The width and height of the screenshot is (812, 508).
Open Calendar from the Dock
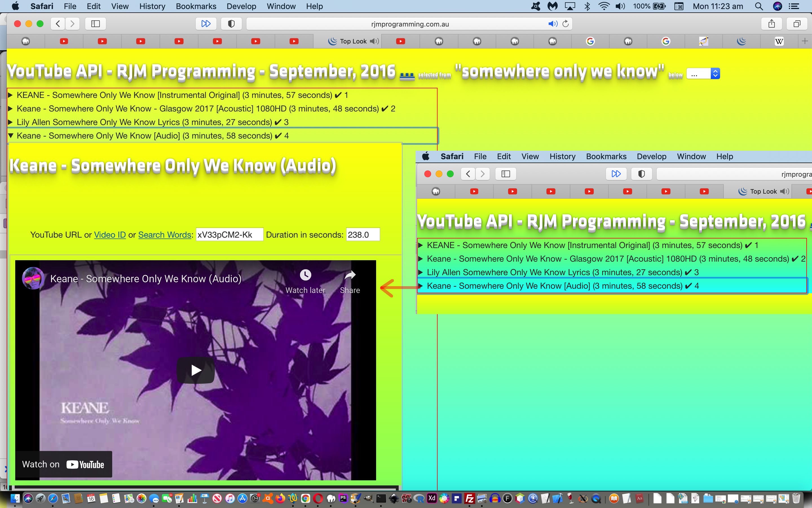coord(91,498)
